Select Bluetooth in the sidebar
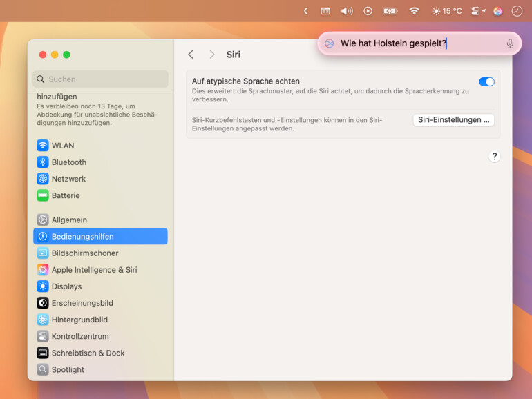 coord(69,162)
